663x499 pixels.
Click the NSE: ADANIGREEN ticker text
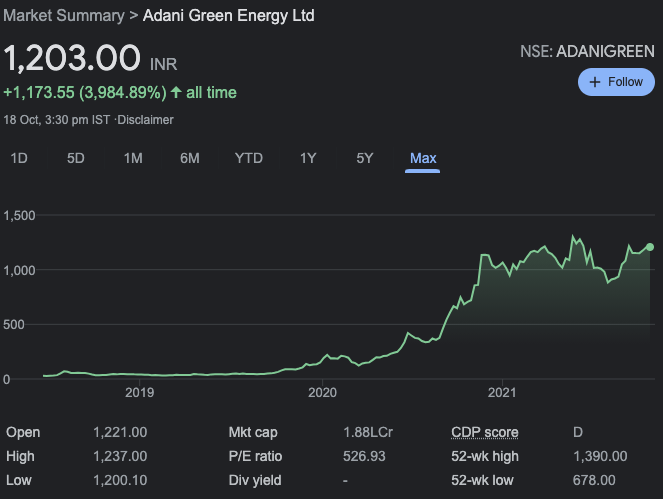point(588,51)
